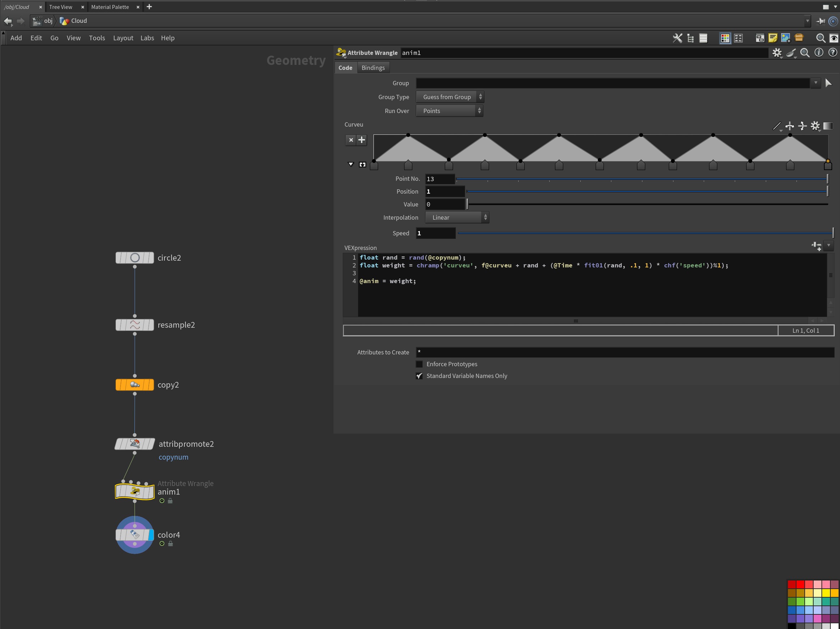840x629 pixels.
Task: Toggle the follow selection target icon
Action: point(833,21)
